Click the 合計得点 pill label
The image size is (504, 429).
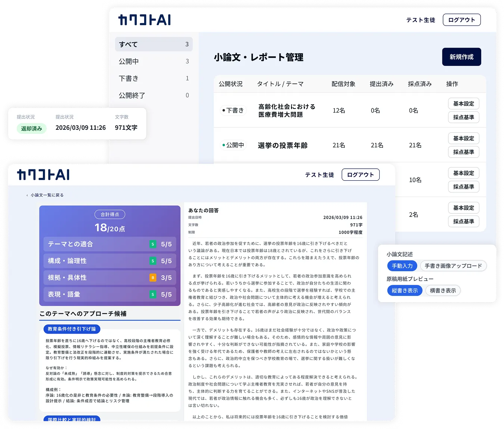coord(110,214)
